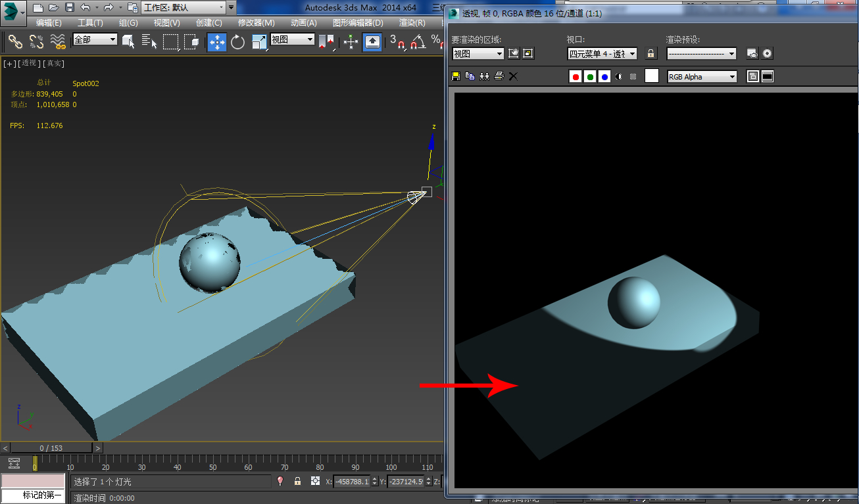Activate the Select and Move tool

point(217,42)
